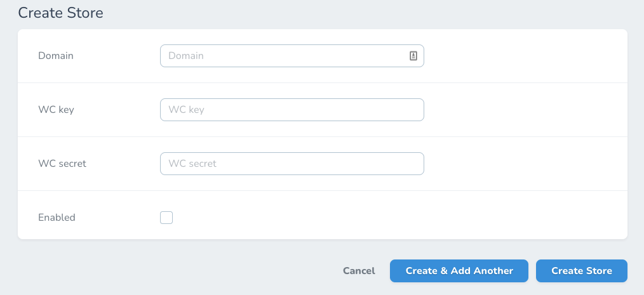
Task: Click the autofill contact icon in Domain field
Action: point(413,56)
